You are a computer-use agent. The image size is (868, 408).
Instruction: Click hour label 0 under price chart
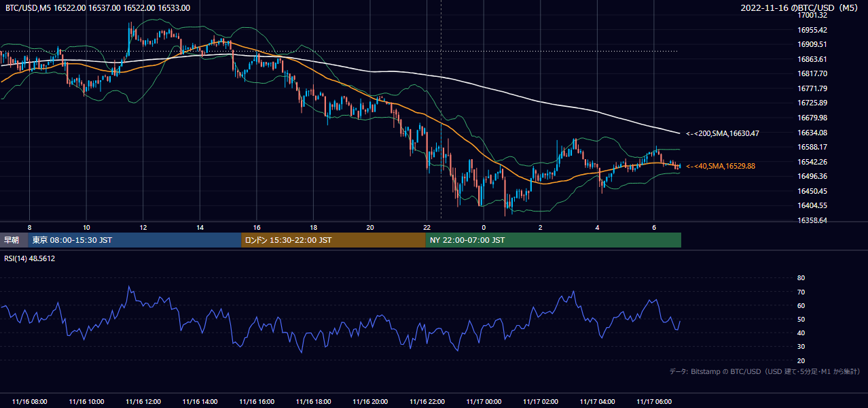pyautogui.click(x=484, y=227)
